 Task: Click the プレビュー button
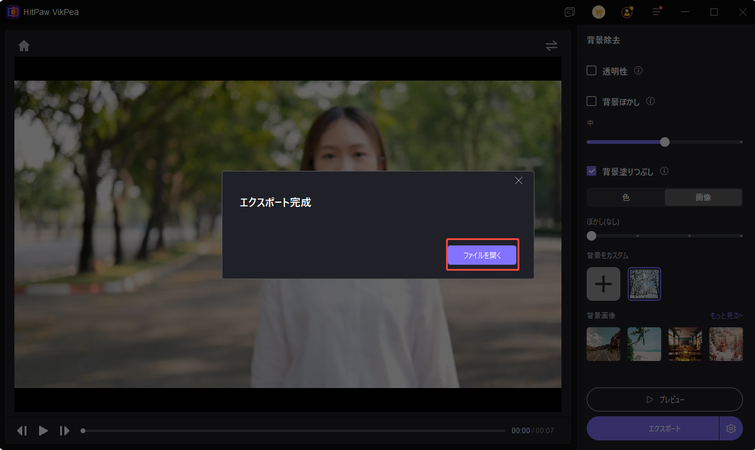click(664, 399)
